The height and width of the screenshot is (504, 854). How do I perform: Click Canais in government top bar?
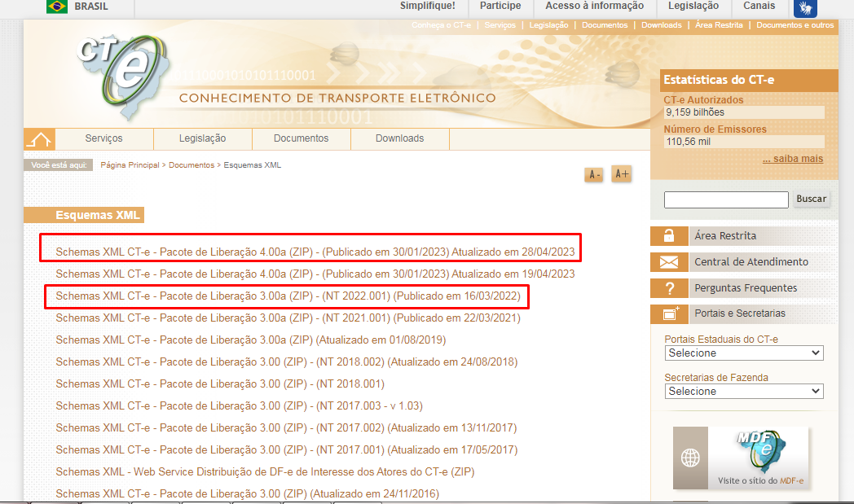(x=759, y=6)
